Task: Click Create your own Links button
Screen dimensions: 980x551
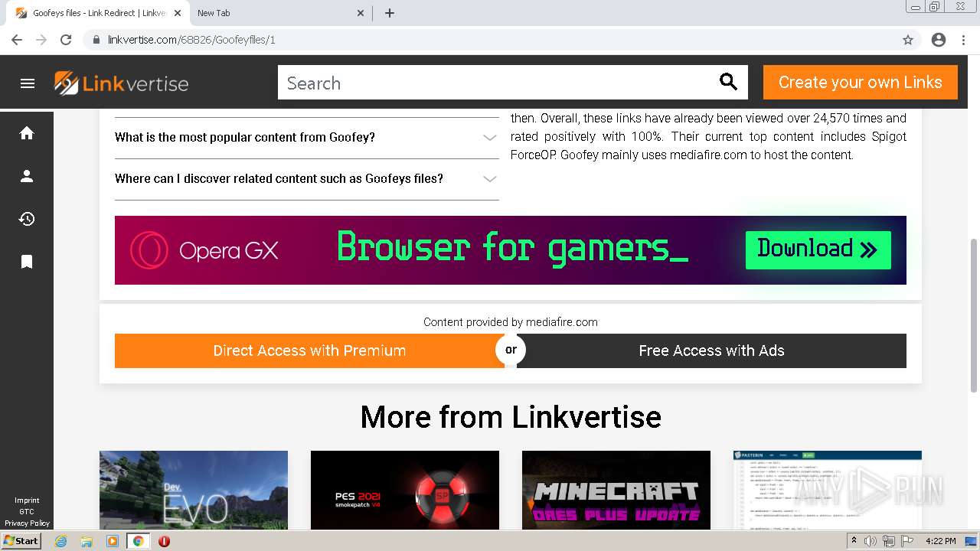Action: pyautogui.click(x=861, y=83)
